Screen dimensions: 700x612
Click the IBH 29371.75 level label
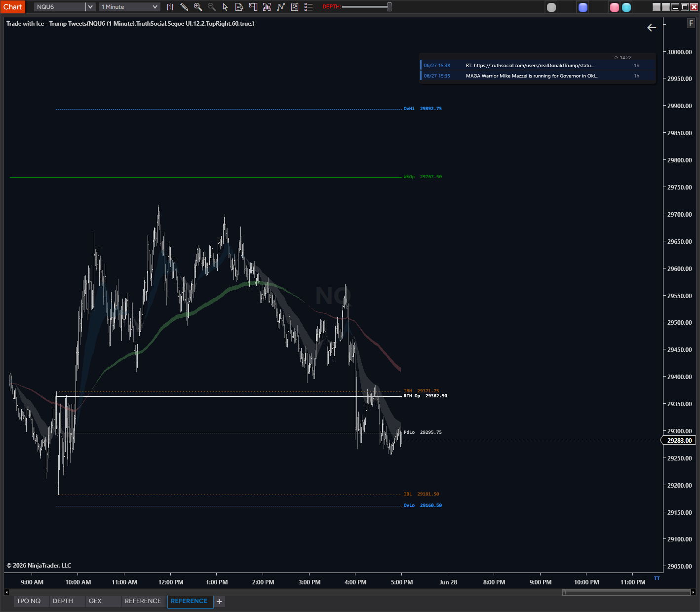click(421, 391)
